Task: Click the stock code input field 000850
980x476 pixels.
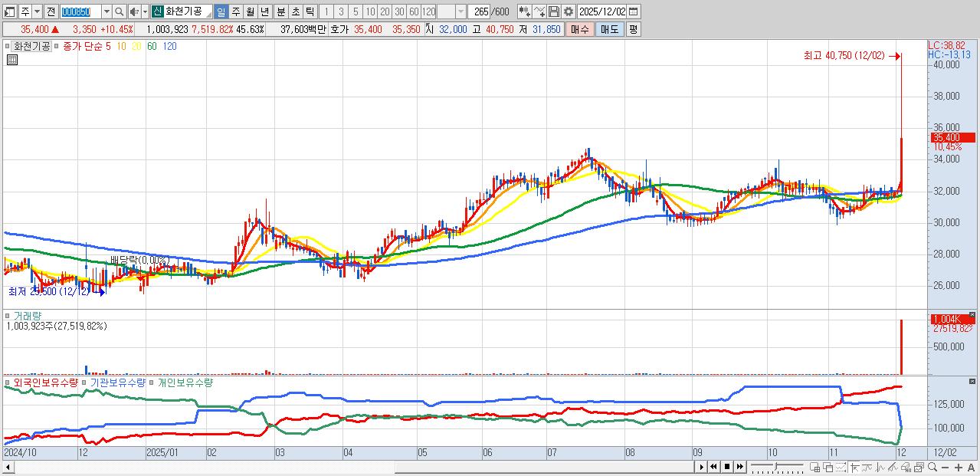Action: tap(80, 11)
